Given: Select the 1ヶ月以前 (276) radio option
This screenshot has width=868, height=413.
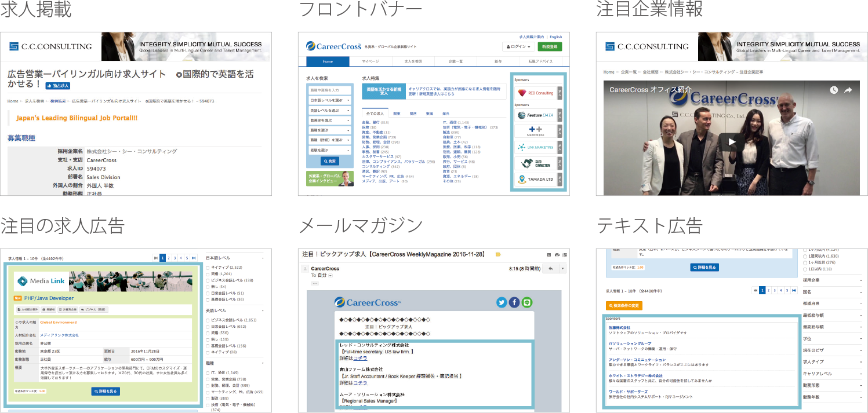Looking at the screenshot, I should click(805, 262).
